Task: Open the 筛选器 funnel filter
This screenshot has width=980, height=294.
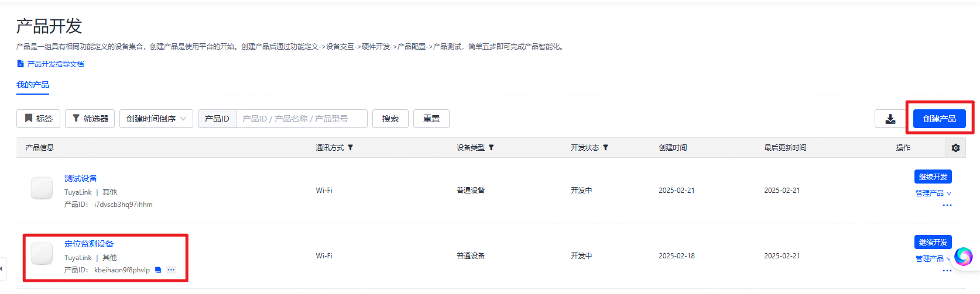Action: 90,119
